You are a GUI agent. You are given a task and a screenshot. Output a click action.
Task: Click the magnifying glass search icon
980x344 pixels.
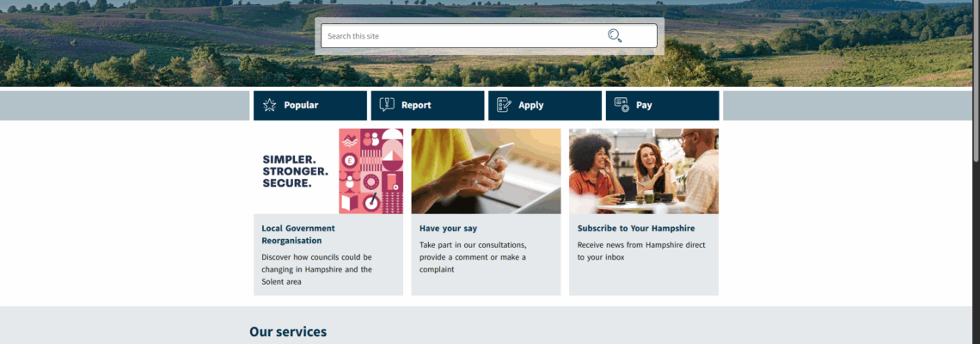pos(615,35)
